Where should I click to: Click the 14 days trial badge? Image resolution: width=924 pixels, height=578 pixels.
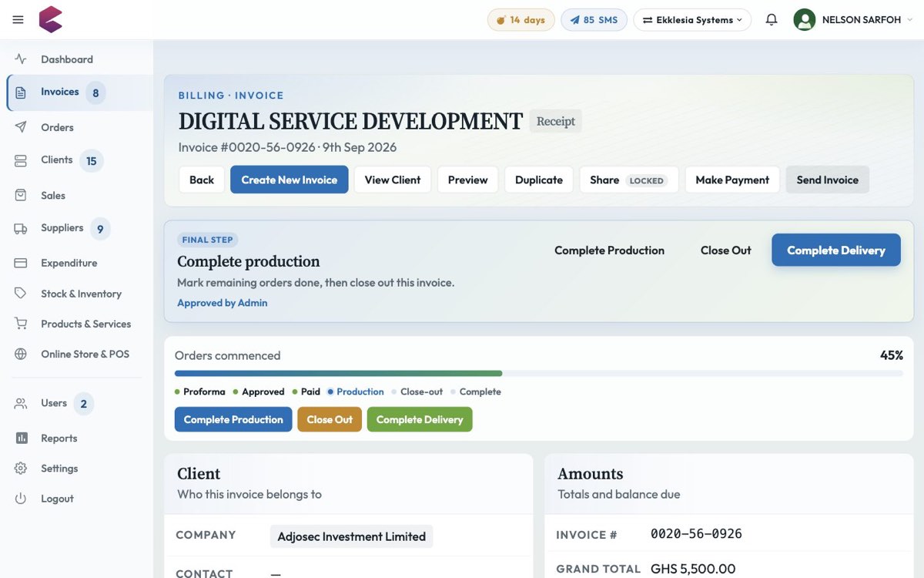pos(521,20)
